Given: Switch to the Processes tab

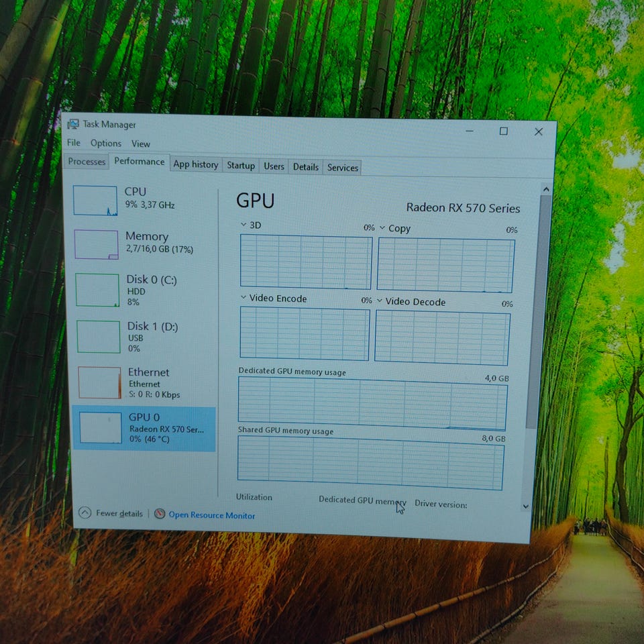Looking at the screenshot, I should click(x=87, y=162).
